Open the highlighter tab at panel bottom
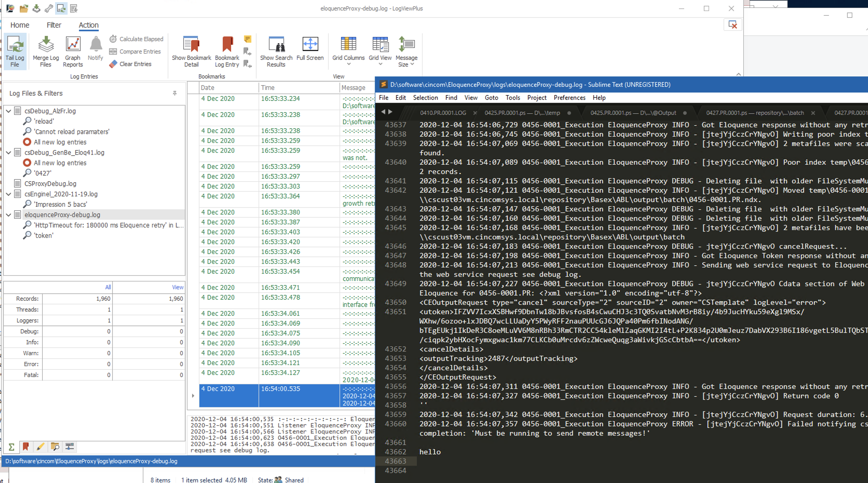The image size is (868, 483). [x=40, y=447]
